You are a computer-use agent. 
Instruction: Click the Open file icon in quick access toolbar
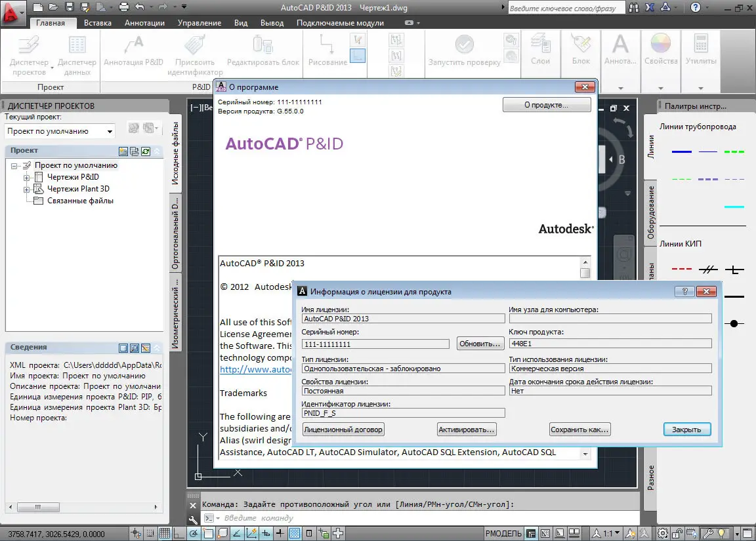pos(54,7)
